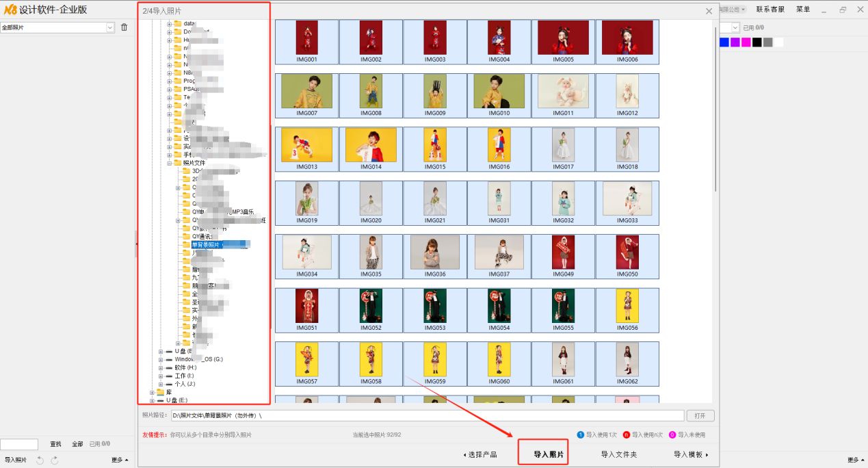Expand the 库 library node
The width and height of the screenshot is (868, 468).
(152, 392)
